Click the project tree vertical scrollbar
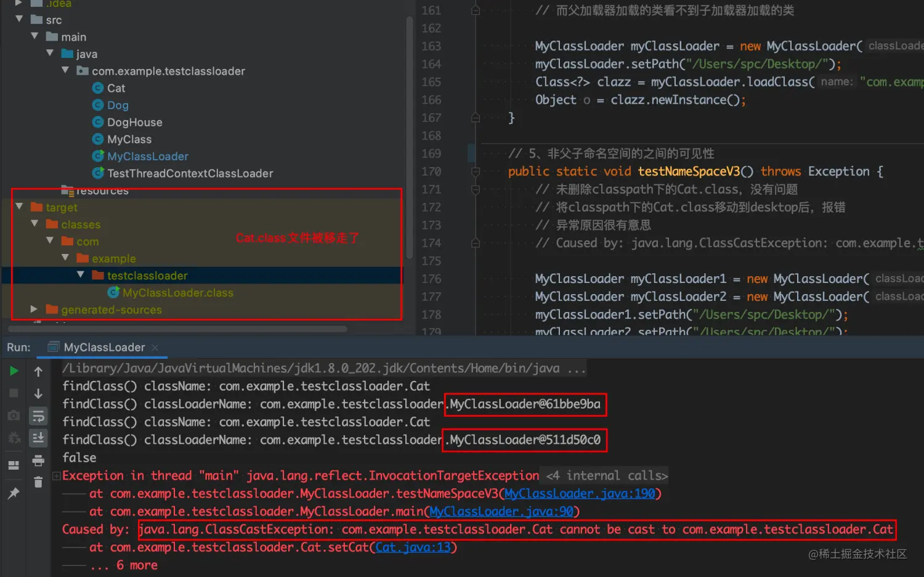 (410, 139)
